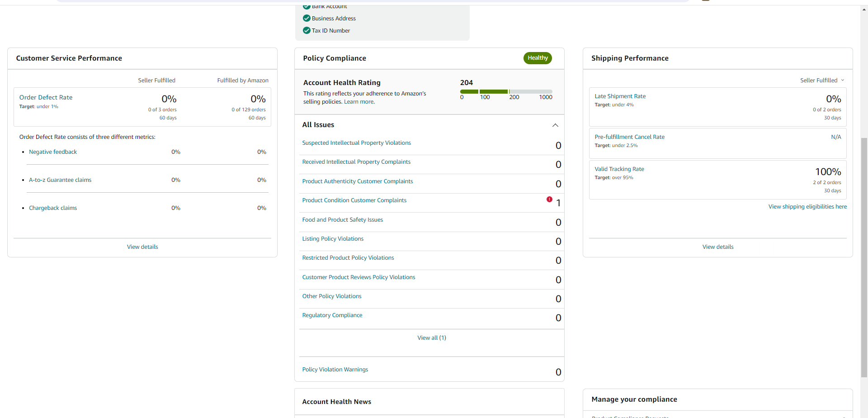Screen dimensions: 868x418
Task: Open the Order Defect Rate link
Action: [x=46, y=97]
